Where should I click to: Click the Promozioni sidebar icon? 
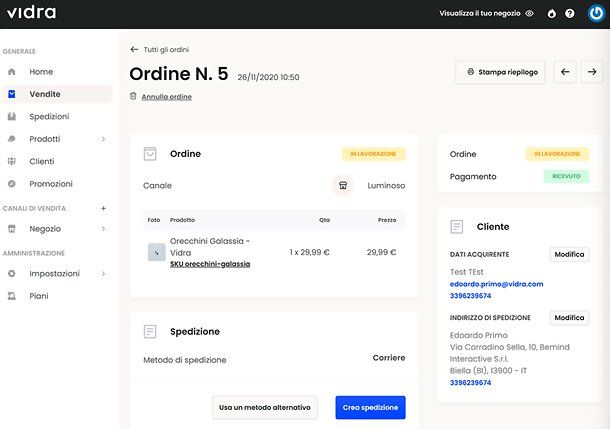pos(12,184)
